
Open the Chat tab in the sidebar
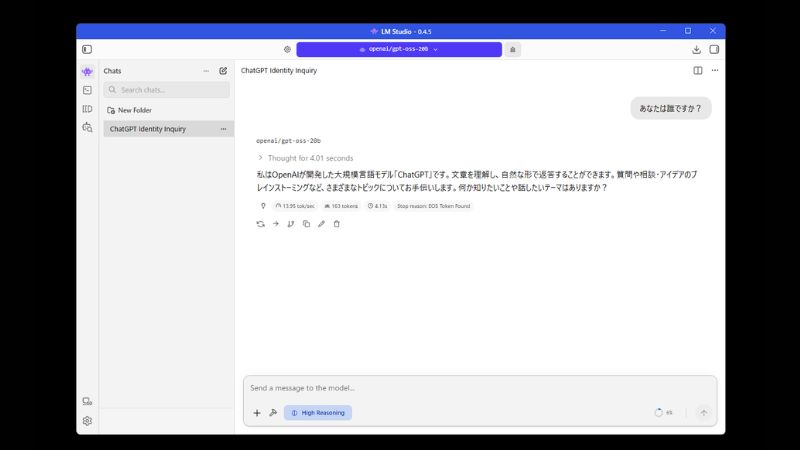pyautogui.click(x=87, y=71)
